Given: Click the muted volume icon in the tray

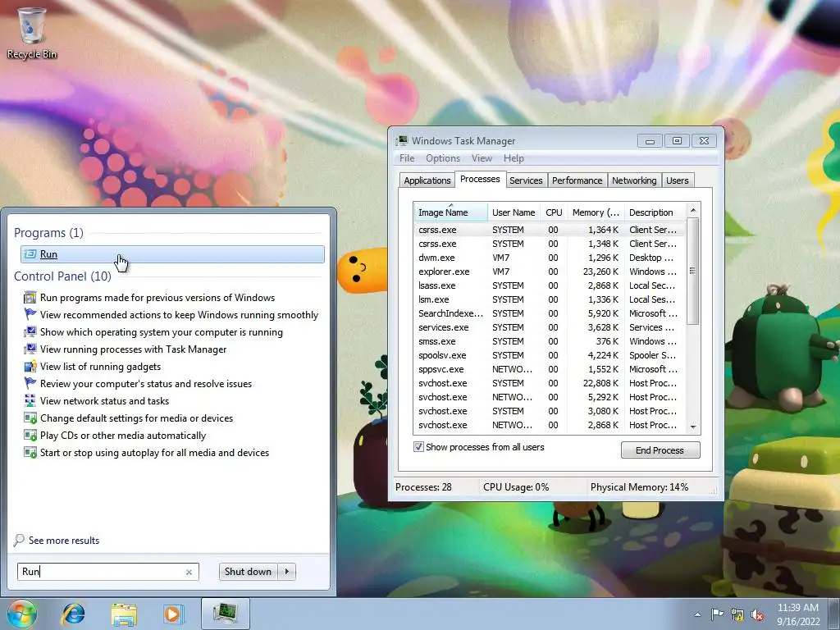Looking at the screenshot, I should [757, 614].
